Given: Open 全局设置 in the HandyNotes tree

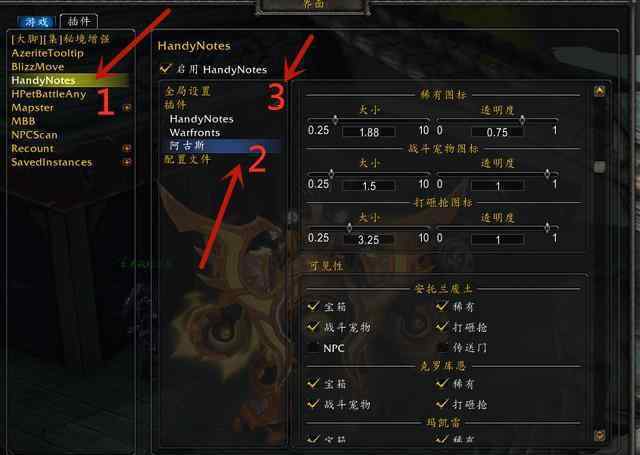Looking at the screenshot, I should coord(187,91).
